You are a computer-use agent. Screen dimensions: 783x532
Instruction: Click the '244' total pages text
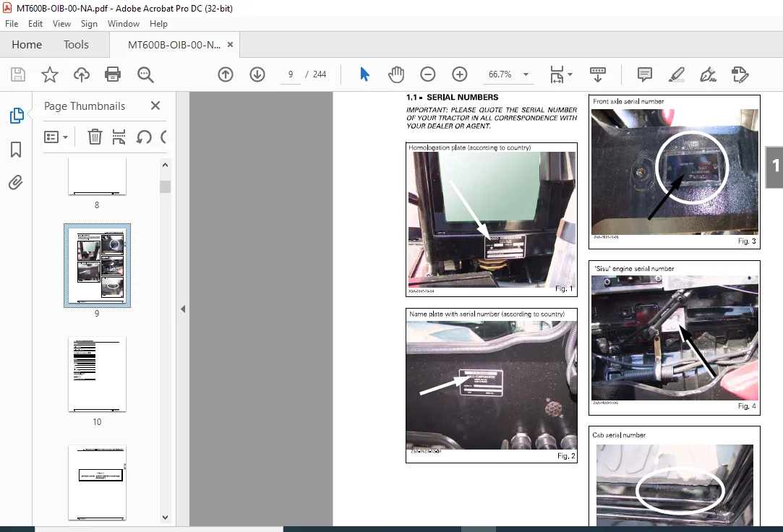(320, 74)
